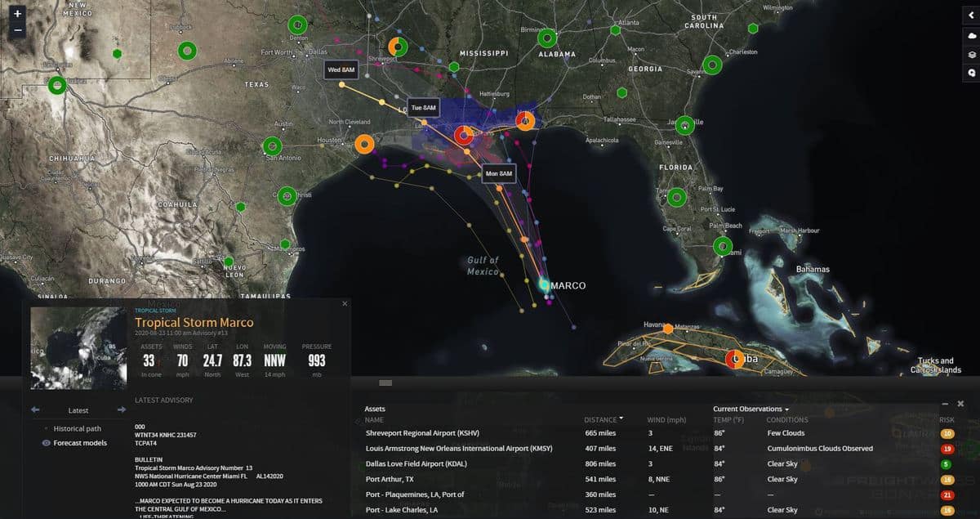Click the LATEST ADVISORY heading
This screenshot has width=980, height=519.
[x=164, y=400]
